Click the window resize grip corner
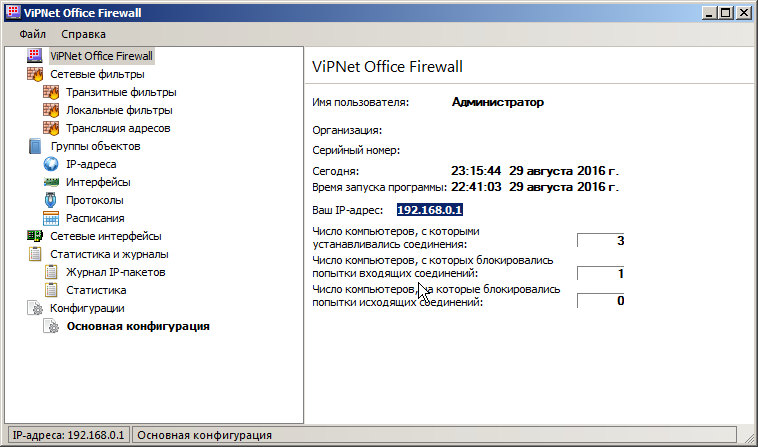This screenshot has height=447, width=758. point(748,437)
